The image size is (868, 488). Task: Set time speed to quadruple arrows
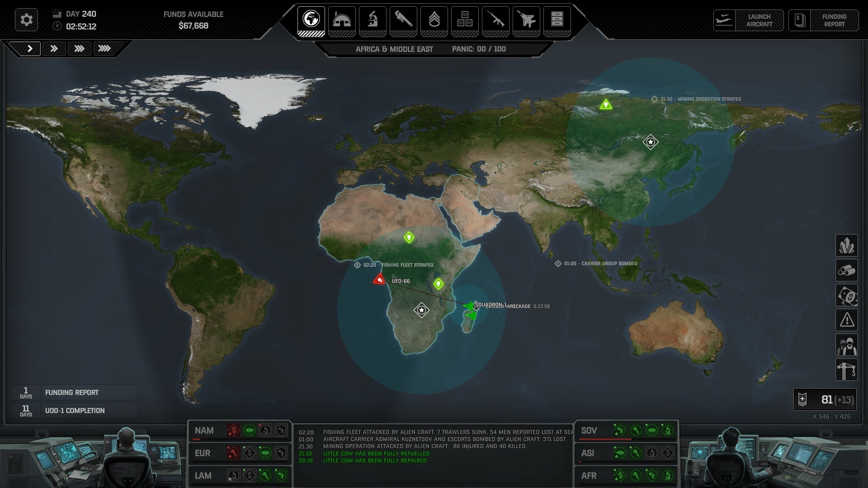click(105, 48)
